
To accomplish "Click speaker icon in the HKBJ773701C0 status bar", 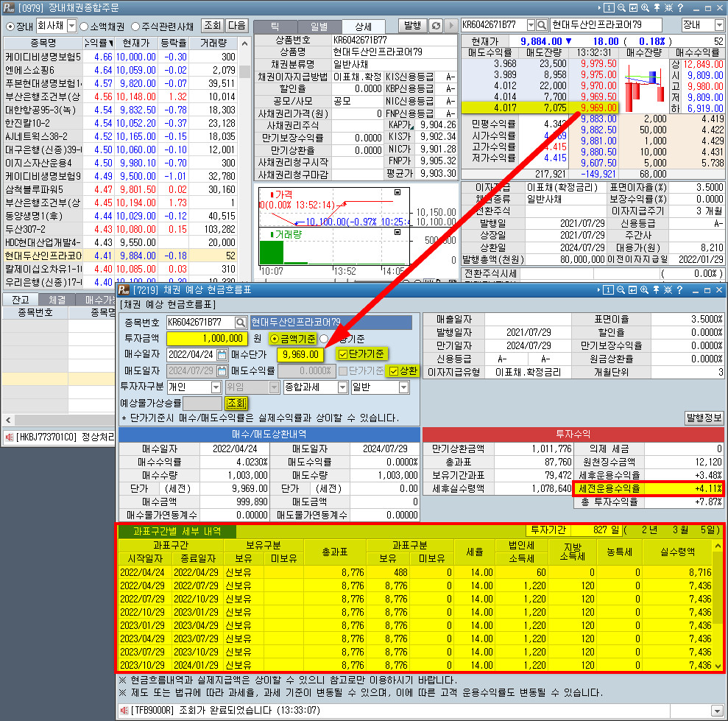I will 9,437.
